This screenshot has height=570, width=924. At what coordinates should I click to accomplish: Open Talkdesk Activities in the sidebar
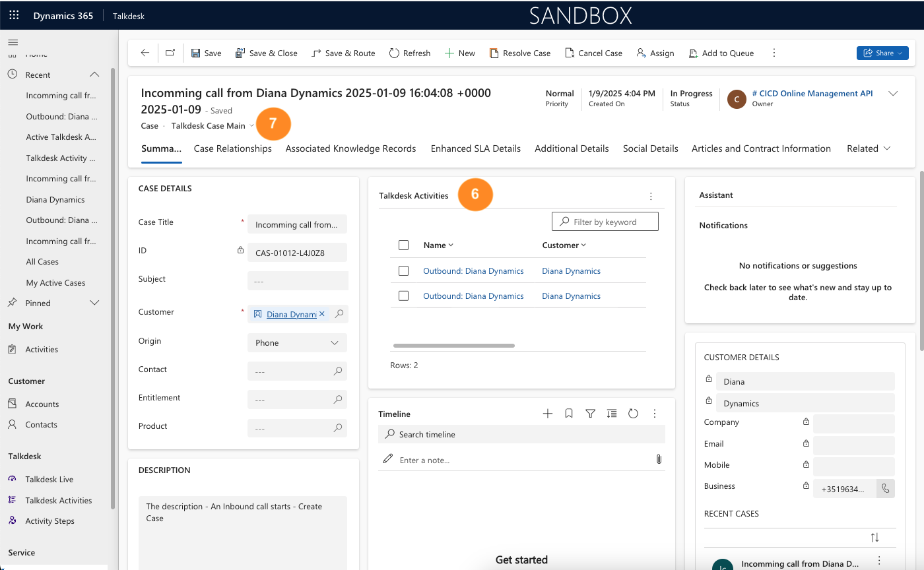(x=59, y=500)
